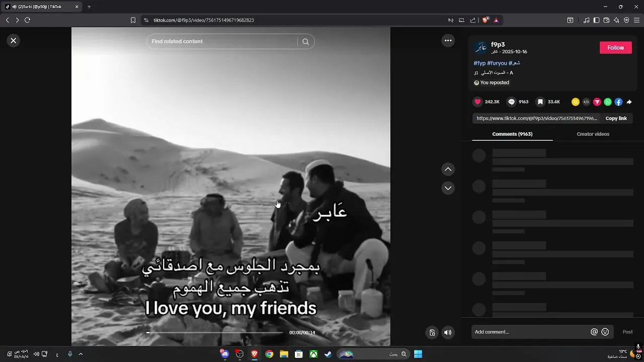The width and height of the screenshot is (644, 362).
Task: Open the #furyou hashtag
Action: coord(497,63)
